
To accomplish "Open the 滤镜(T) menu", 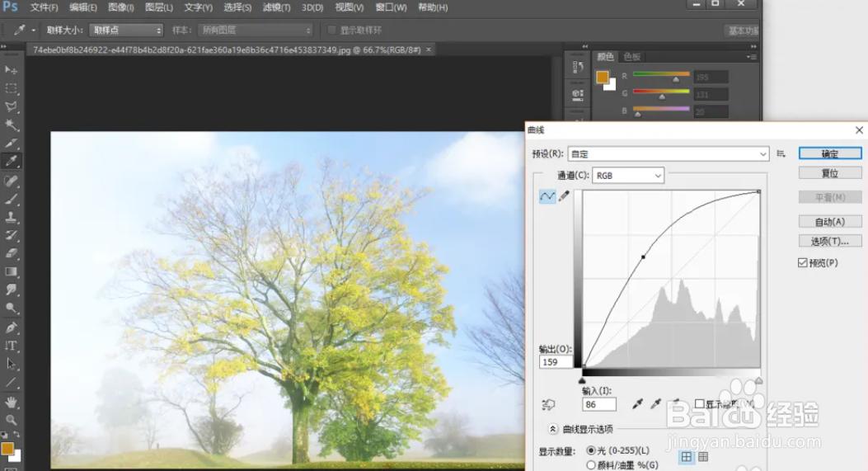I will click(x=276, y=7).
